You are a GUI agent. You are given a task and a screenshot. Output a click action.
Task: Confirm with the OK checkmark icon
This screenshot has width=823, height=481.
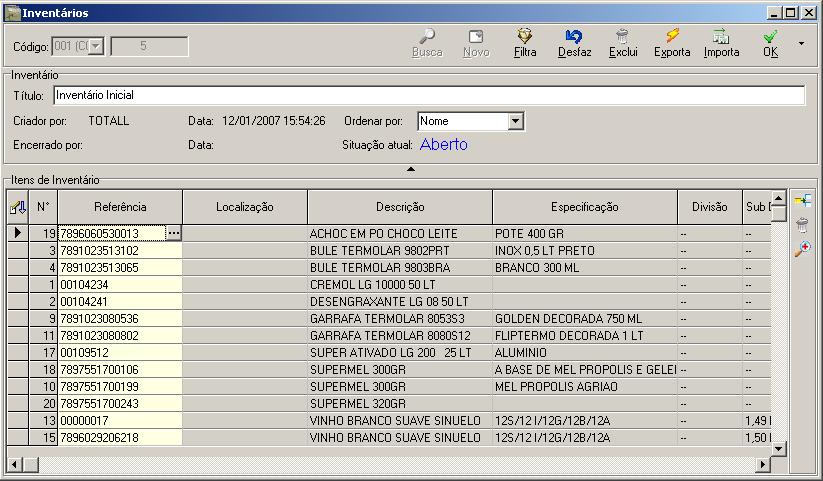click(x=770, y=36)
